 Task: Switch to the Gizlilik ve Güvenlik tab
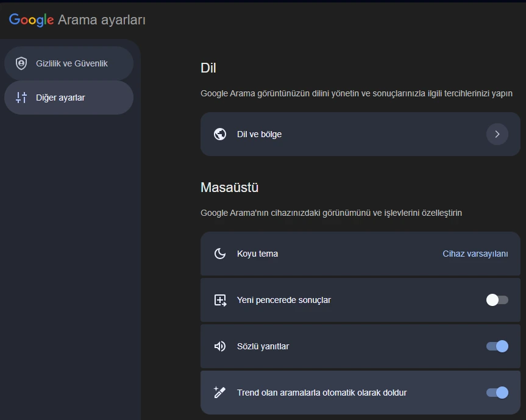point(71,63)
